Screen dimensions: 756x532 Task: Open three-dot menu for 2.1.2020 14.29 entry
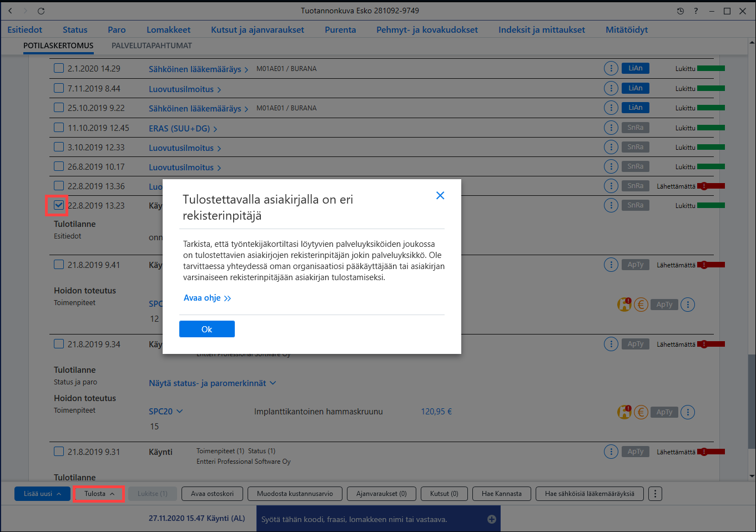coord(611,68)
